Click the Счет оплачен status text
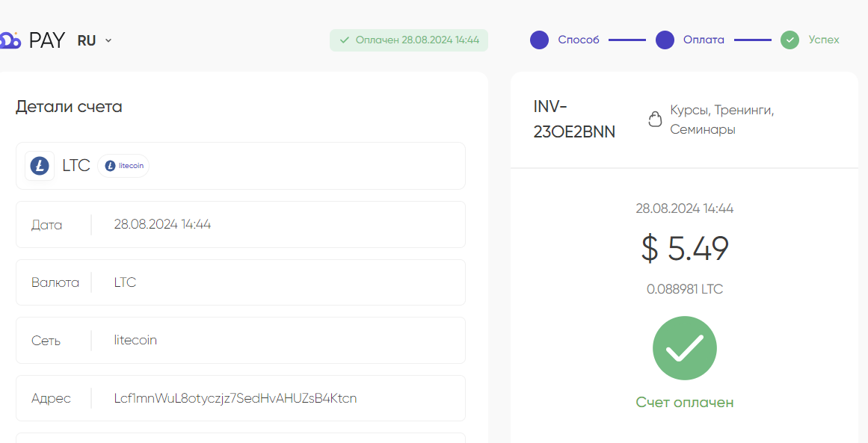Screen dimensions: 868x443 pos(685,402)
